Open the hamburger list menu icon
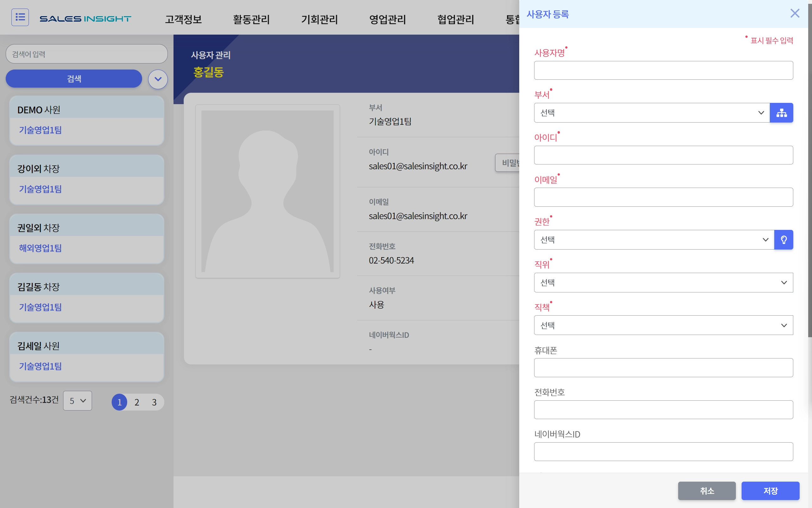This screenshot has height=508, width=812. pyautogui.click(x=20, y=17)
